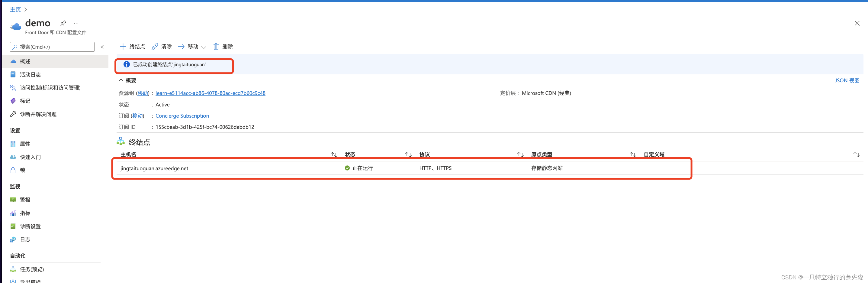Open the JSON 视图 link
The width and height of the screenshot is (868, 283).
pyautogui.click(x=847, y=80)
